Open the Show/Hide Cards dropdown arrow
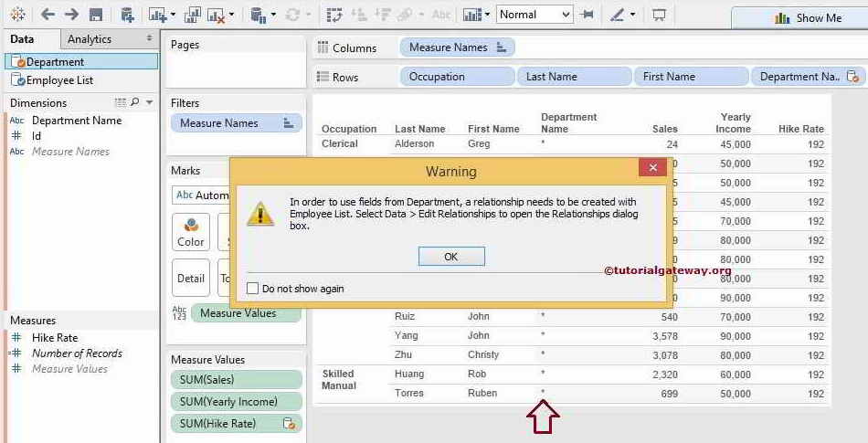This screenshot has width=868, height=443. (487, 15)
